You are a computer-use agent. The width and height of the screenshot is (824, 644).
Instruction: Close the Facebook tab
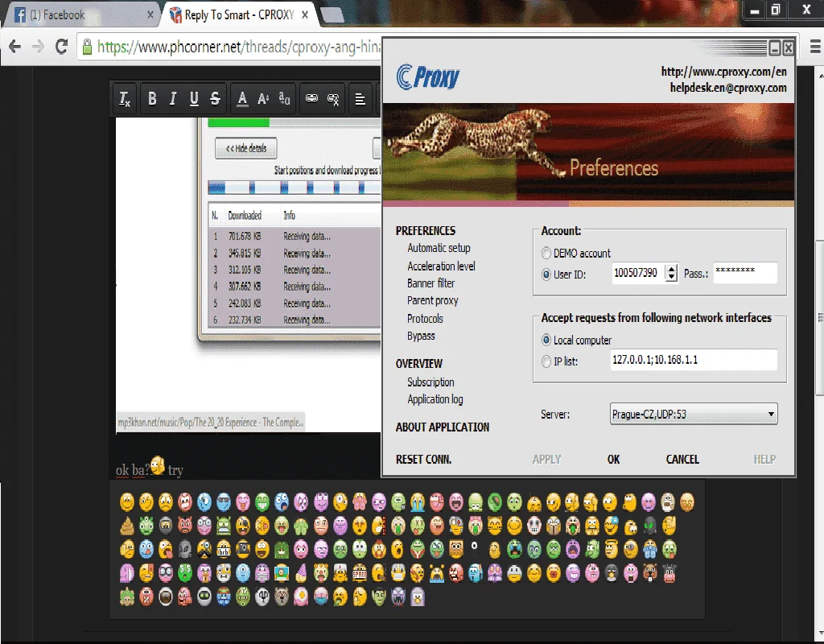pos(150,14)
